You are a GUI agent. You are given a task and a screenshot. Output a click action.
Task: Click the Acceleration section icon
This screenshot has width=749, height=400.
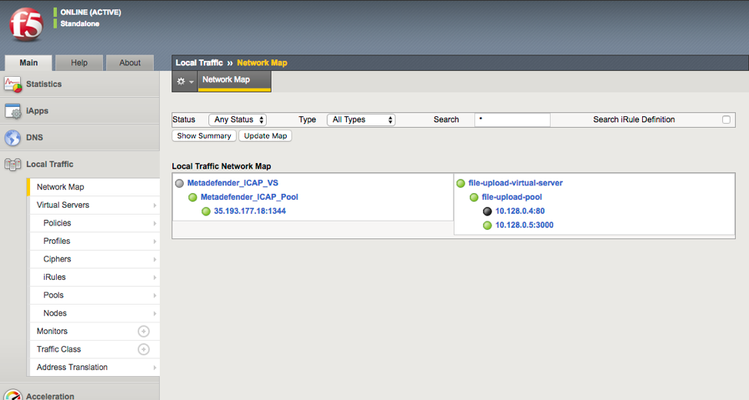point(13,396)
